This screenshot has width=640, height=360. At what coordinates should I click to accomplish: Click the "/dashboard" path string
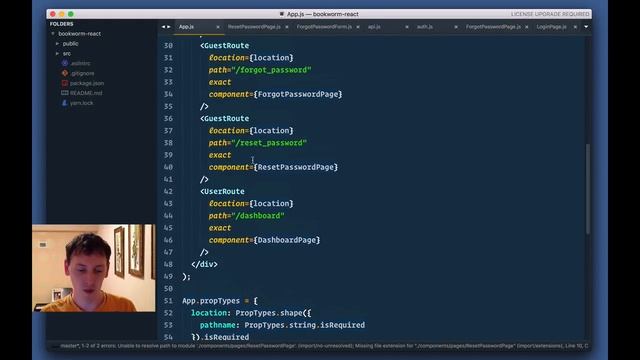click(x=258, y=216)
